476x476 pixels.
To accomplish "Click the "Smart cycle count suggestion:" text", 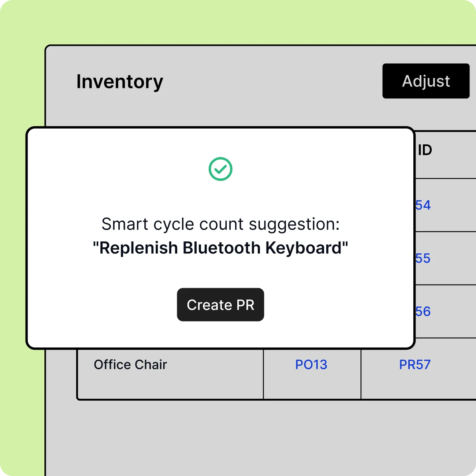I will (220, 224).
